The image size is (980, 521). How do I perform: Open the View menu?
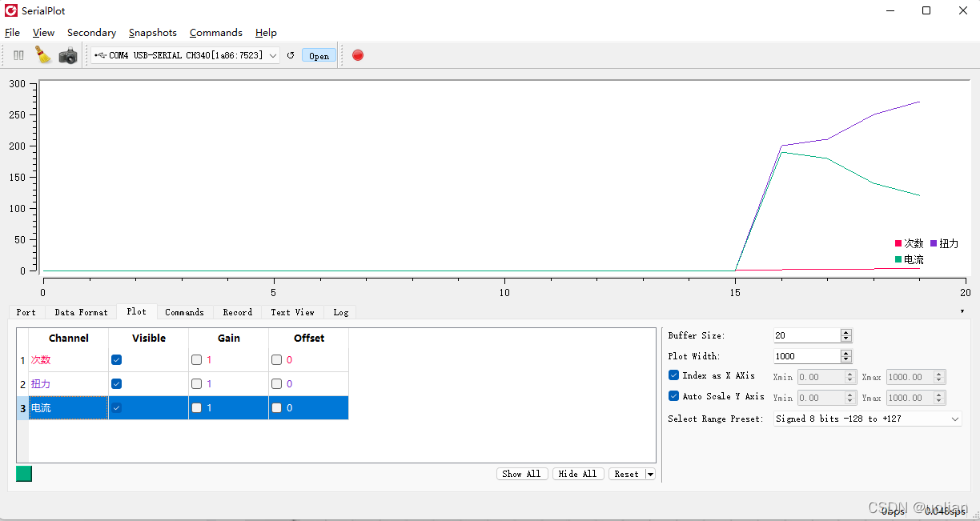(x=43, y=33)
